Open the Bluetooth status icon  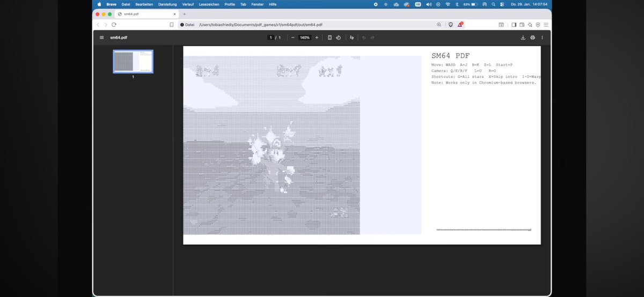[x=457, y=4]
